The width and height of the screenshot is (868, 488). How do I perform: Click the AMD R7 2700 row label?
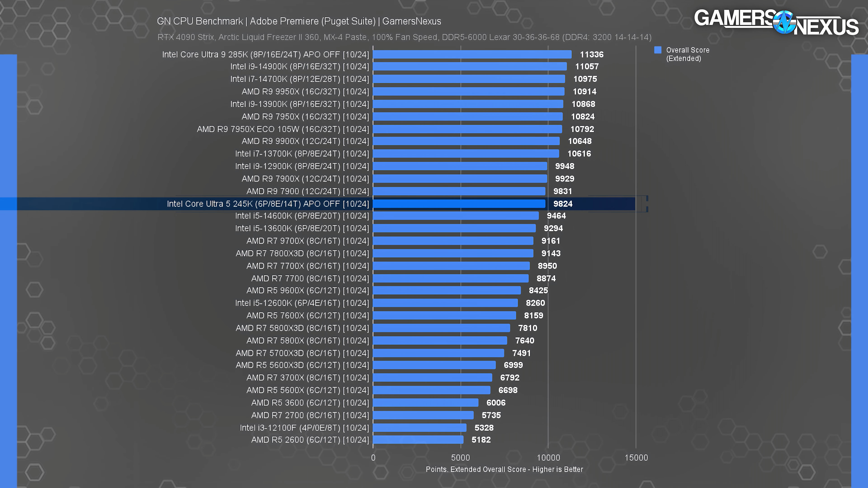click(310, 415)
